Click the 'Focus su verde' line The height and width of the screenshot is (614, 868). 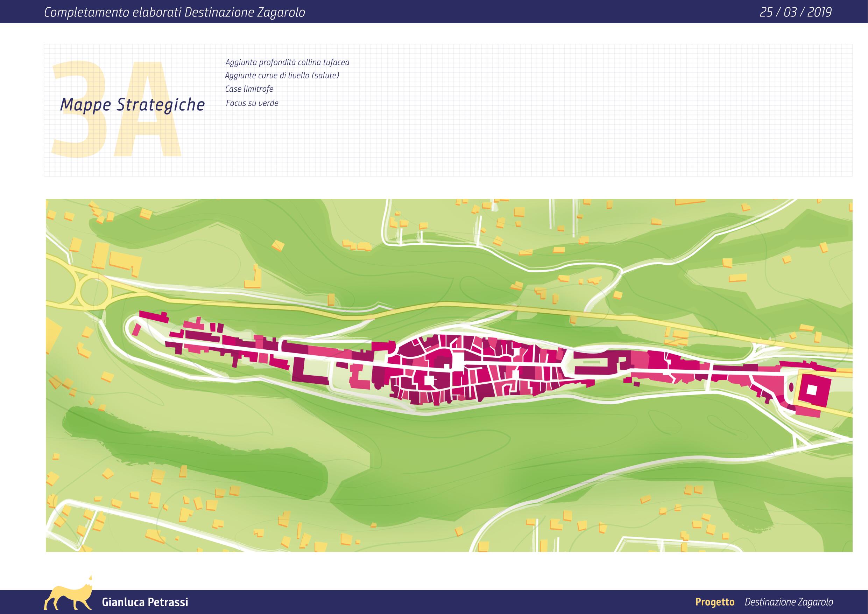252,103
